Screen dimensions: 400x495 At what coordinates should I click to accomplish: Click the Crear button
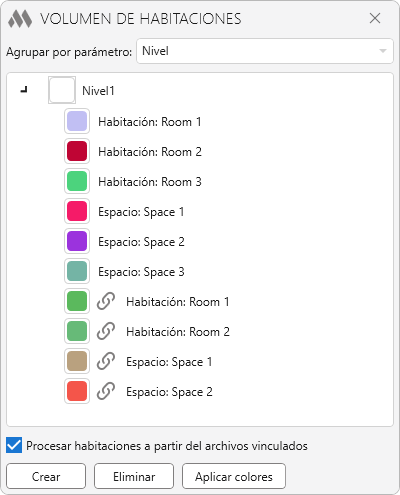click(46, 476)
